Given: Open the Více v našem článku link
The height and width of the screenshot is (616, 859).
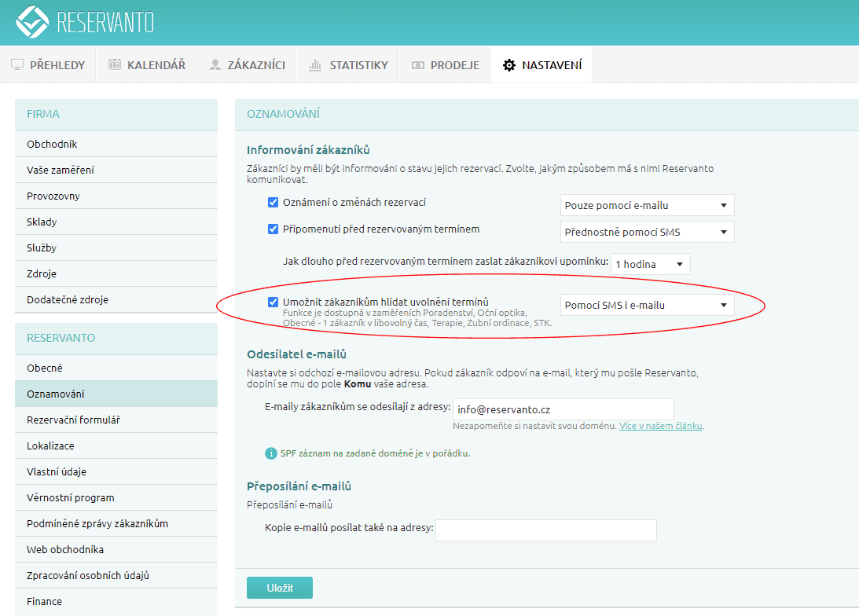Looking at the screenshot, I should (661, 426).
